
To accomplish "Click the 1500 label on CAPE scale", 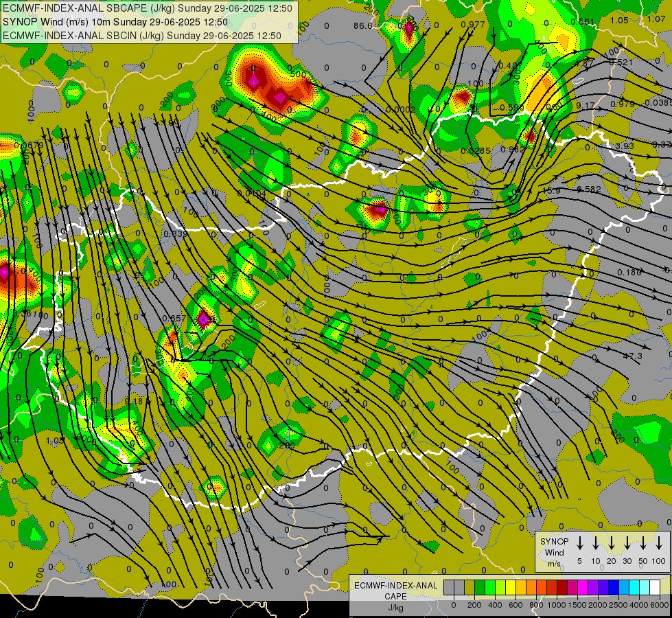I will pos(577,605).
